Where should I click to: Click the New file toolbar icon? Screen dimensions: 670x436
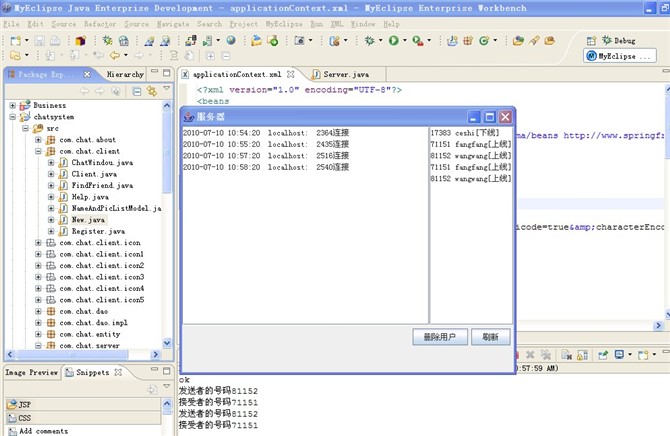pos(16,41)
